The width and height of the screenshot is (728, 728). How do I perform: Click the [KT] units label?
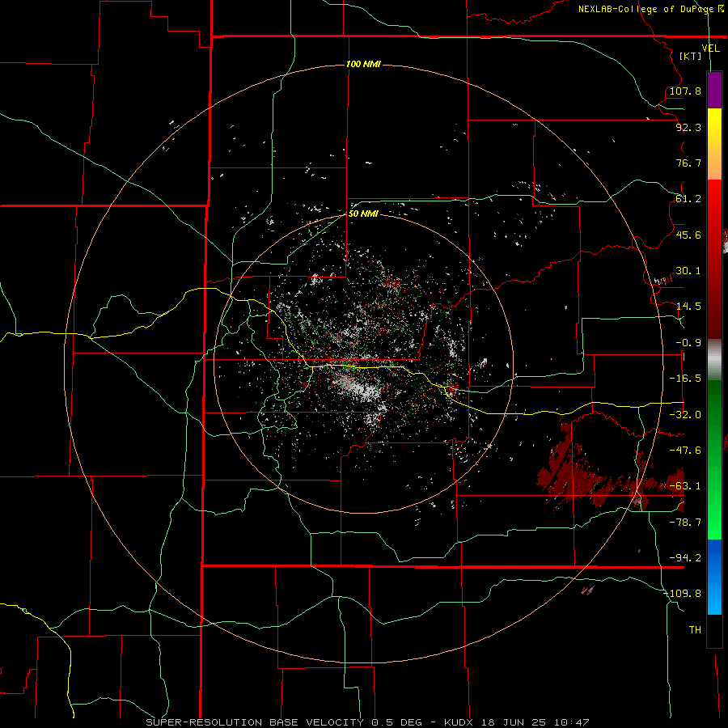(x=691, y=56)
